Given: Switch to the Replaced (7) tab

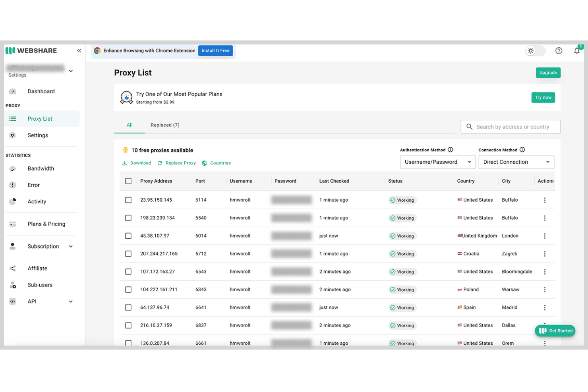Looking at the screenshot, I should pyautogui.click(x=165, y=125).
